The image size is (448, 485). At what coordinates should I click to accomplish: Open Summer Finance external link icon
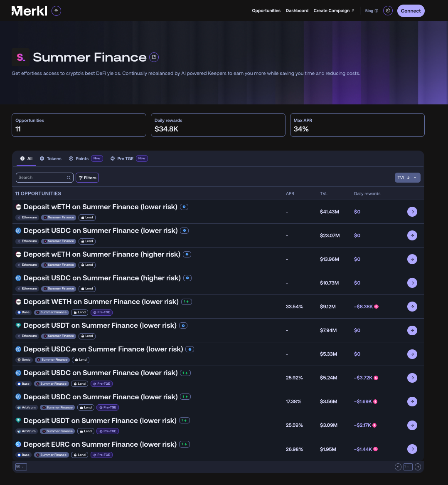(x=154, y=57)
